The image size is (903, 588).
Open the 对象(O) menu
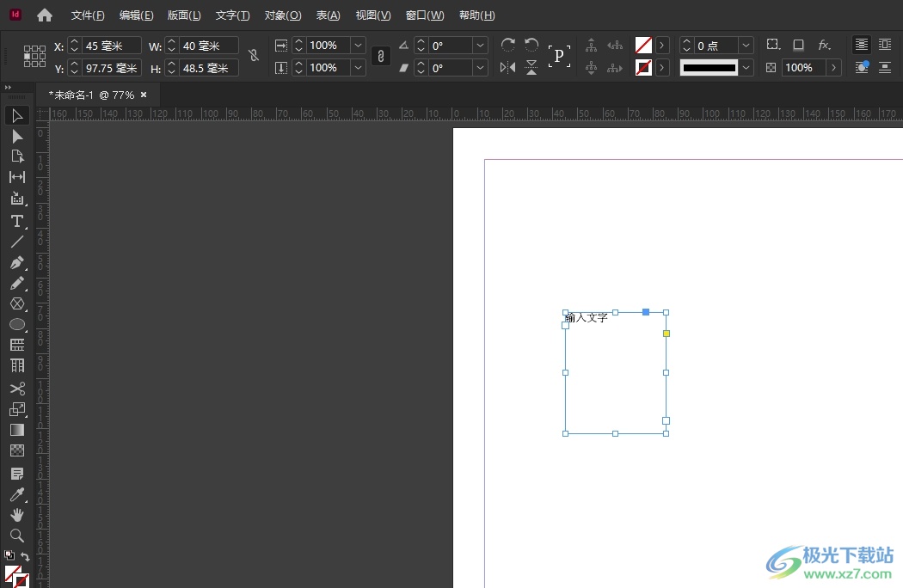[282, 15]
